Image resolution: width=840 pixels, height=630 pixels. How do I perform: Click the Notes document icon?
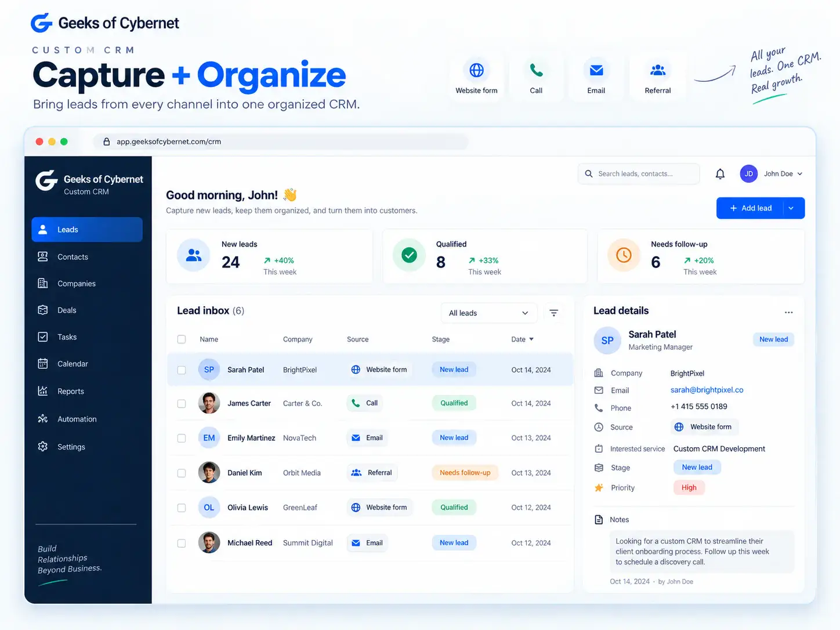599,520
